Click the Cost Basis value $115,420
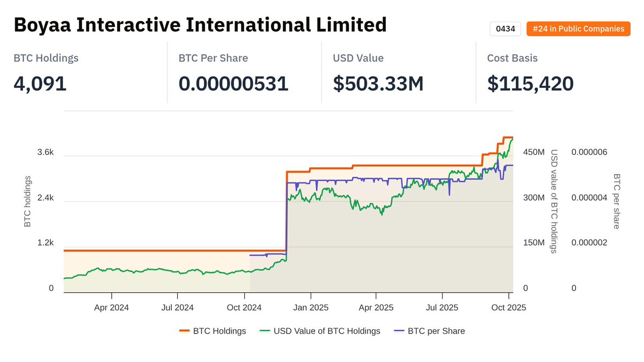The height and width of the screenshot is (362, 644). pyautogui.click(x=530, y=84)
